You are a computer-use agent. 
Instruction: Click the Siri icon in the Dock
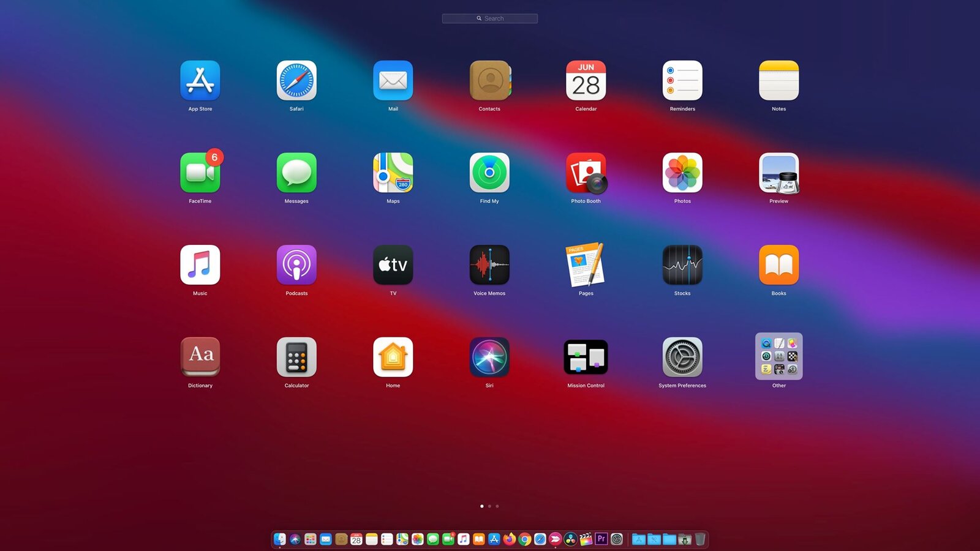click(x=295, y=539)
